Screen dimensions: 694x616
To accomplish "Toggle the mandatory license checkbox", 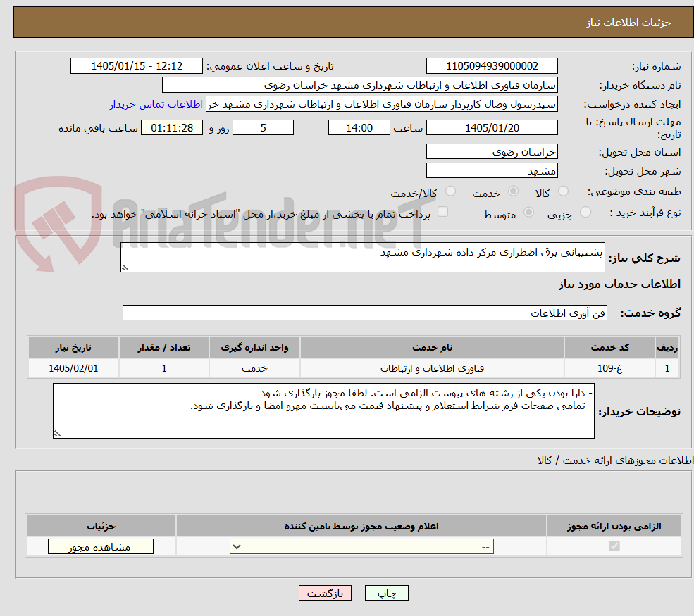I will click(x=614, y=546).
